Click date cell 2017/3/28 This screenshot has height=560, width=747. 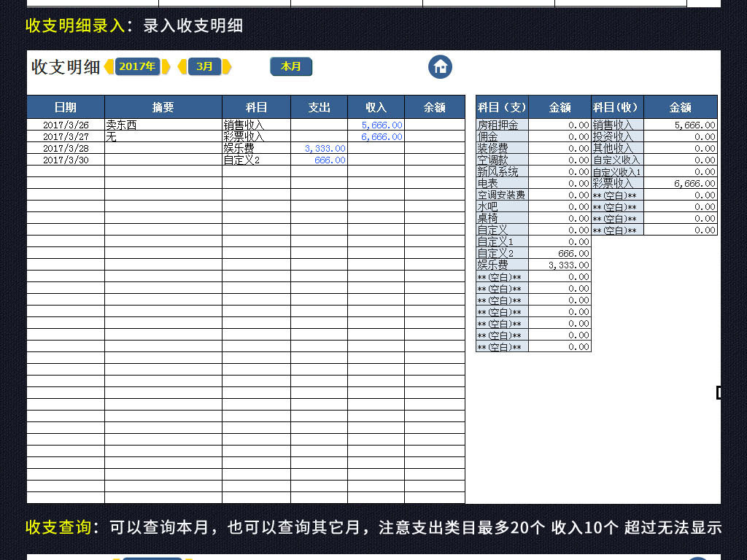coord(66,148)
